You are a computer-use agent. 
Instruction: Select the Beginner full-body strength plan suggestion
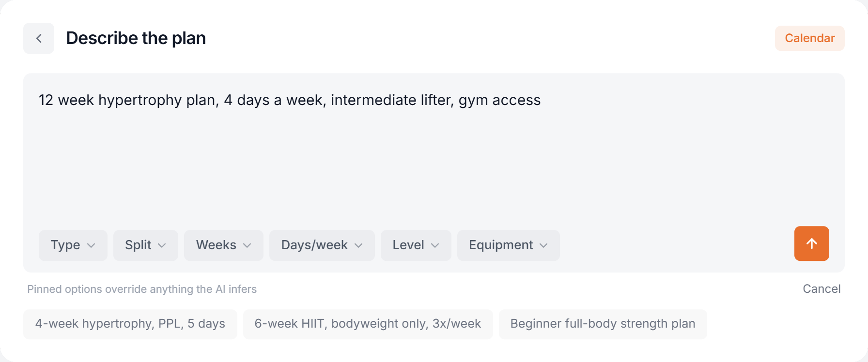603,324
